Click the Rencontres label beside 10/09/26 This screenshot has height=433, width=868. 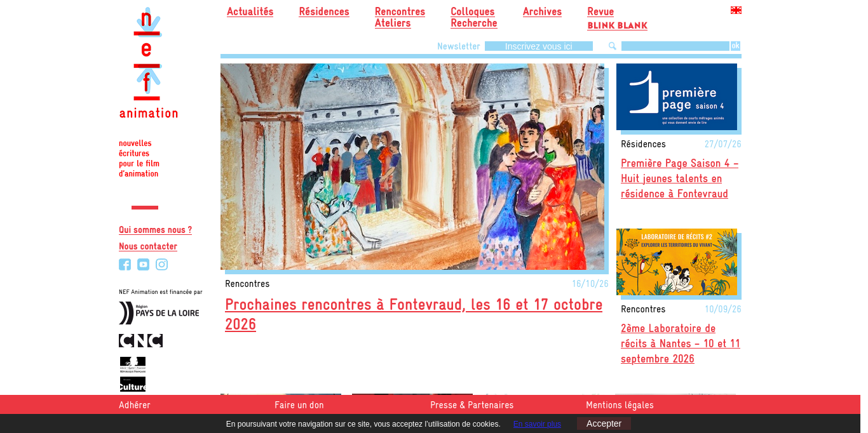click(643, 309)
